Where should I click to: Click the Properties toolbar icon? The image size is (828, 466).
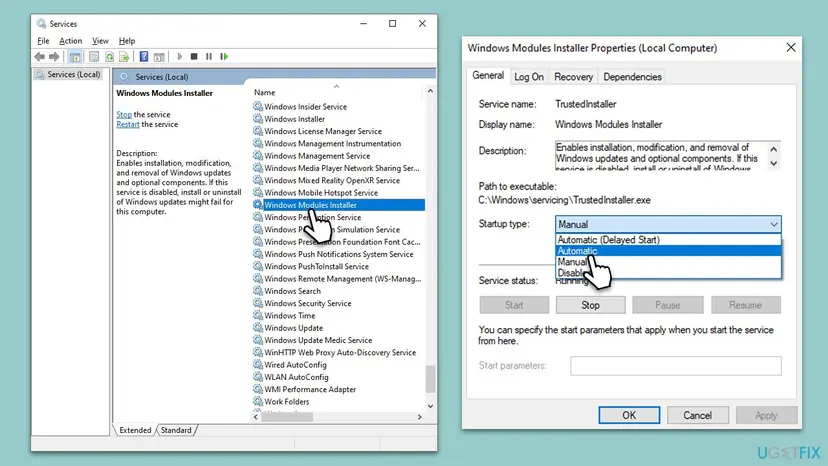[x=94, y=57]
